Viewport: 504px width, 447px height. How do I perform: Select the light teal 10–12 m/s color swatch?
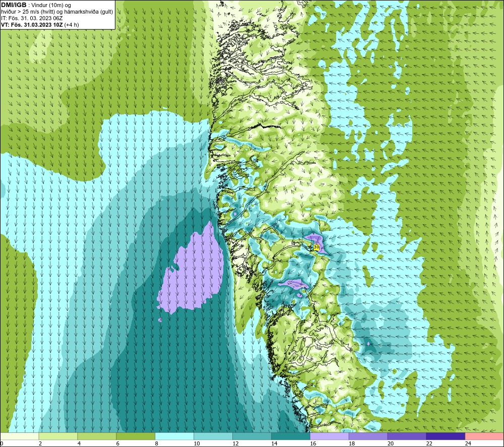(213, 436)
